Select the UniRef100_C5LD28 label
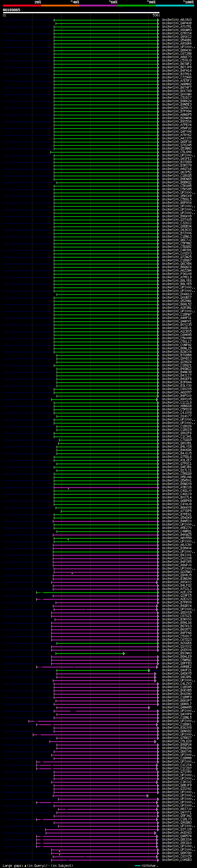Image resolution: width=197 pixels, height=868 pixels. 176,741
